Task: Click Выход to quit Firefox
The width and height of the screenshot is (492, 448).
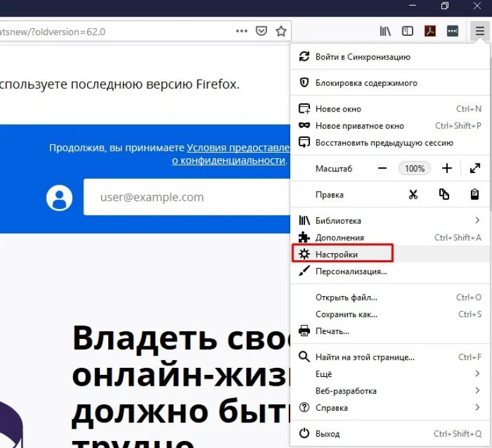Action: 389,434
